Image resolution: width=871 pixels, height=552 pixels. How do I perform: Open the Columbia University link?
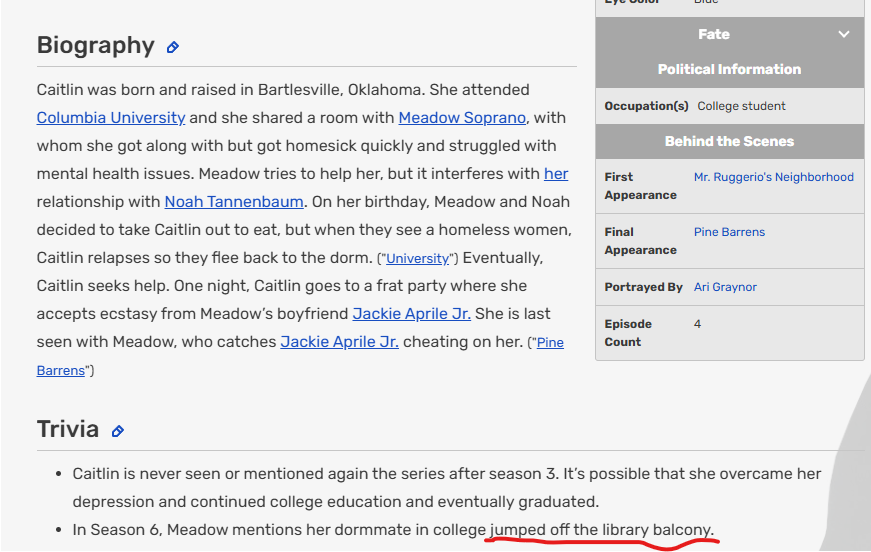(x=111, y=118)
